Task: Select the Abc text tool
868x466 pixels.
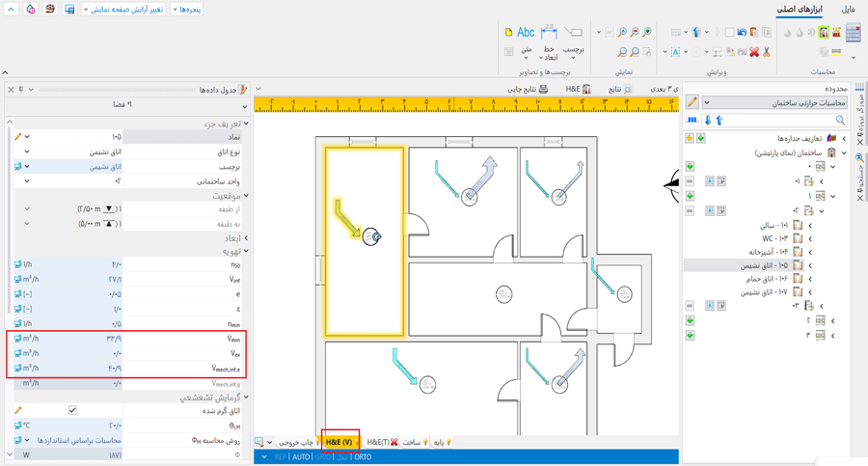Action: pyautogui.click(x=525, y=33)
